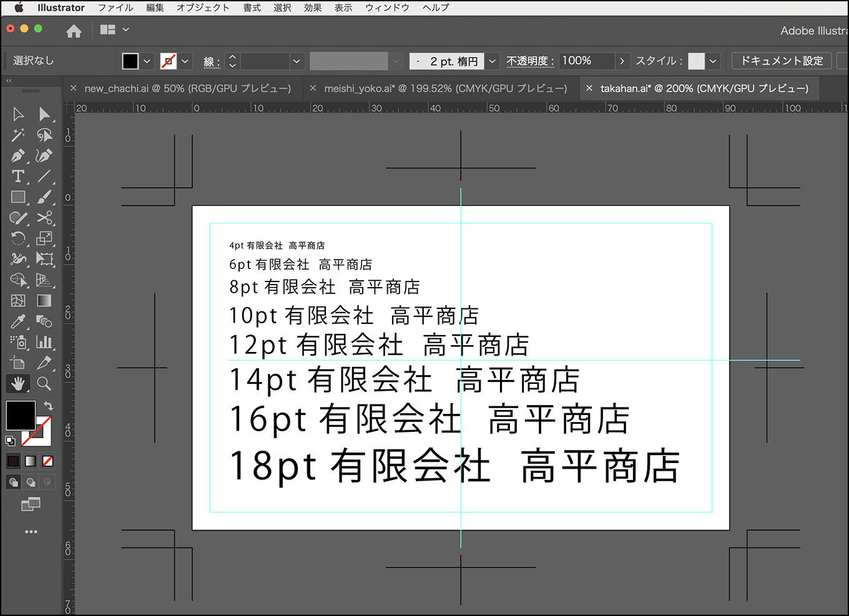Select the Zoom tool
The height and width of the screenshot is (616, 849).
(x=44, y=383)
